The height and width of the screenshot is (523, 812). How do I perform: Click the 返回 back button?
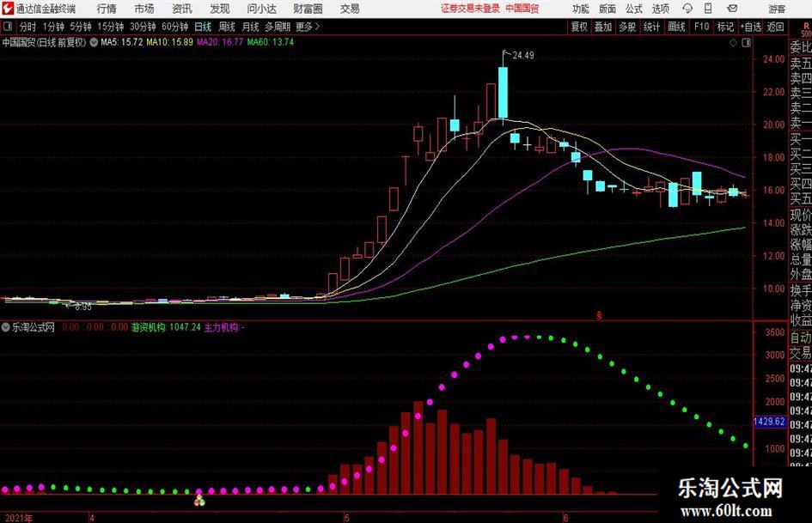(775, 27)
